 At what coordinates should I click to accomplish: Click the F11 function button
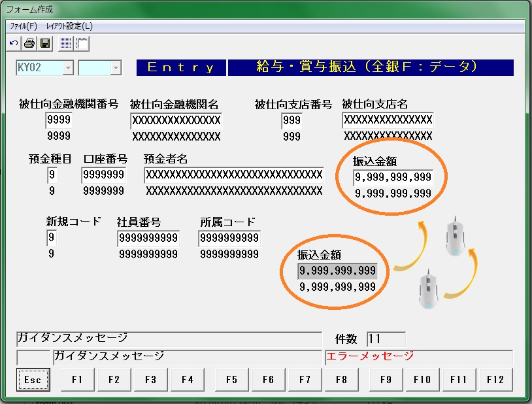point(459,380)
